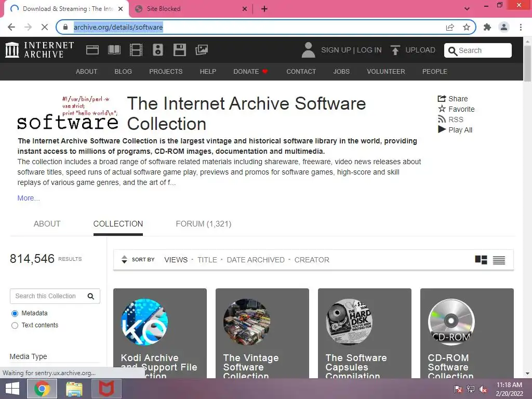Toggle the sort direction arrows

tap(125, 260)
